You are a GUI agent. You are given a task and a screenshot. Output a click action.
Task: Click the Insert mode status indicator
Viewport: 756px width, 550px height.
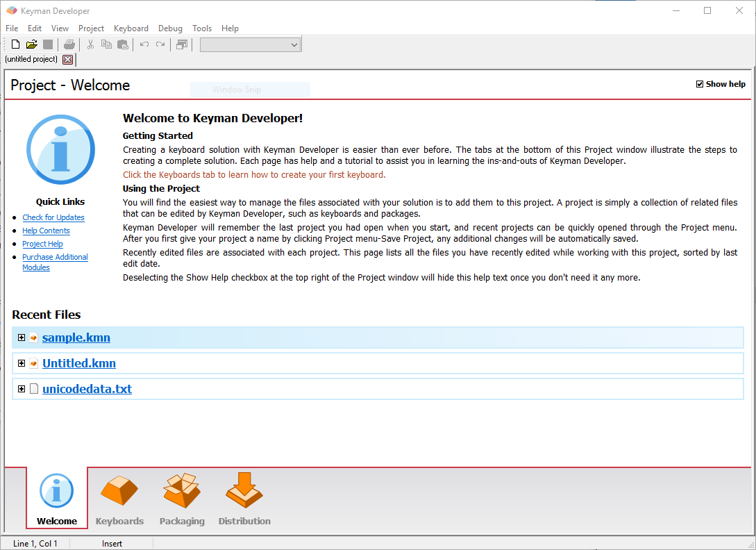(112, 543)
